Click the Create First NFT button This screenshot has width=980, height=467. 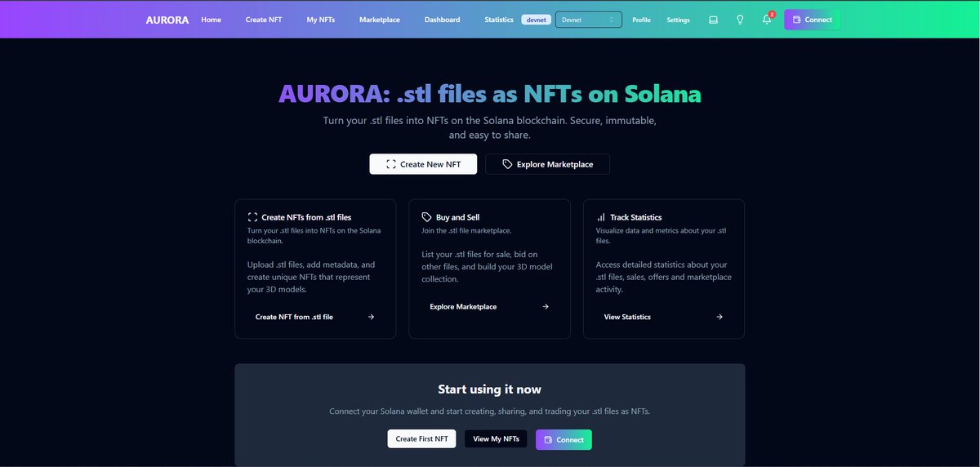coord(421,438)
